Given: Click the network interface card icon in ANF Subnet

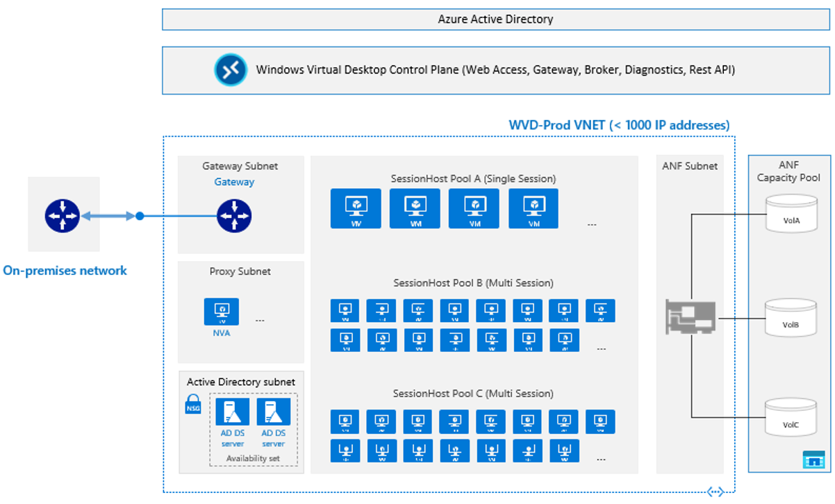Looking at the screenshot, I should coord(691,319).
